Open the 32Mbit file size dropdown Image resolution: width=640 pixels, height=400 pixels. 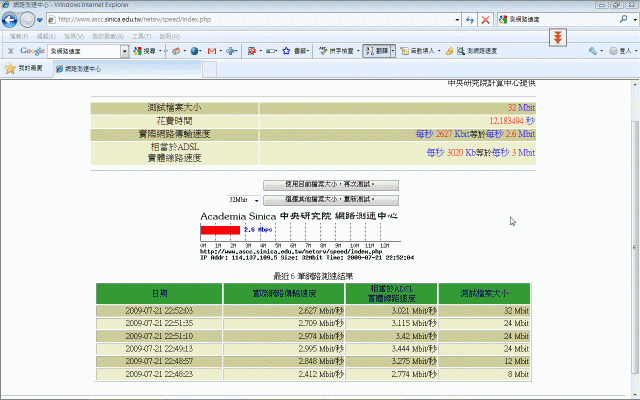pyautogui.click(x=244, y=200)
